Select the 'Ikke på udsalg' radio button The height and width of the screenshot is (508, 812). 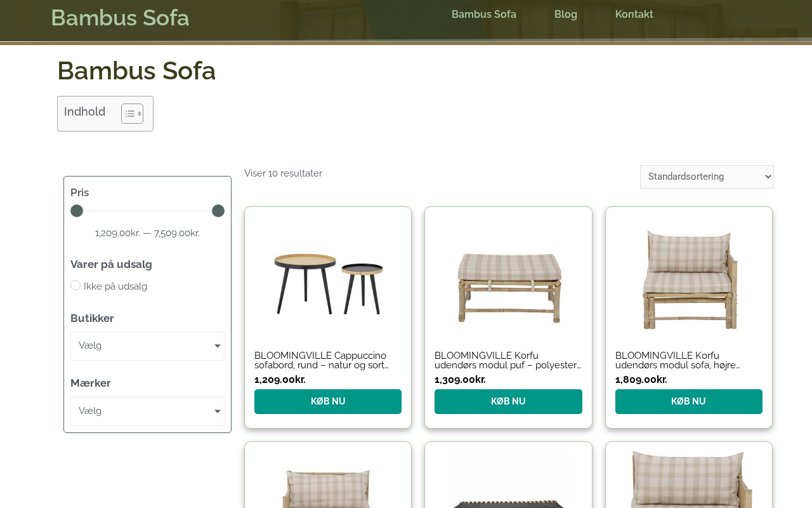click(75, 286)
